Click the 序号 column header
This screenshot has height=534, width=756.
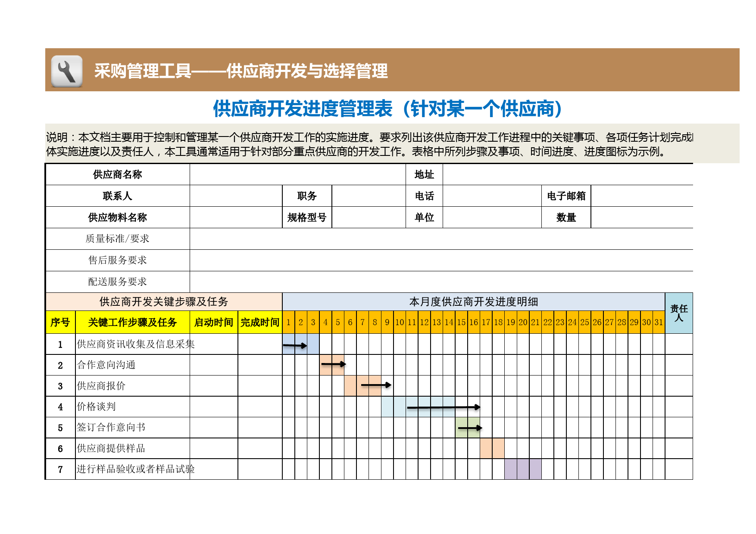[x=60, y=322]
